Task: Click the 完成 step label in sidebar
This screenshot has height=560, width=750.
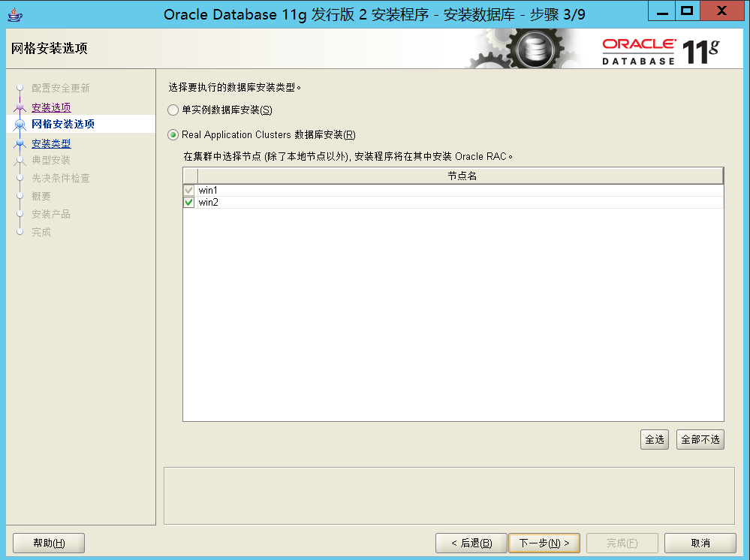Action: [41, 232]
